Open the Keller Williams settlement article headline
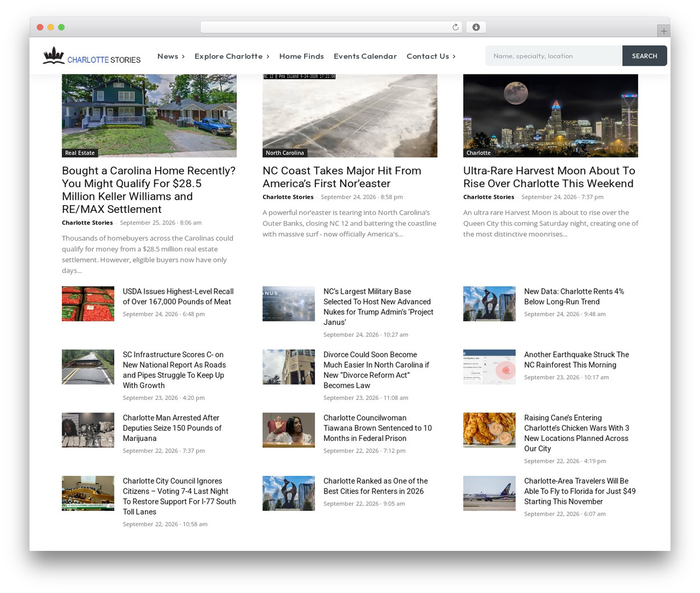 (x=149, y=190)
